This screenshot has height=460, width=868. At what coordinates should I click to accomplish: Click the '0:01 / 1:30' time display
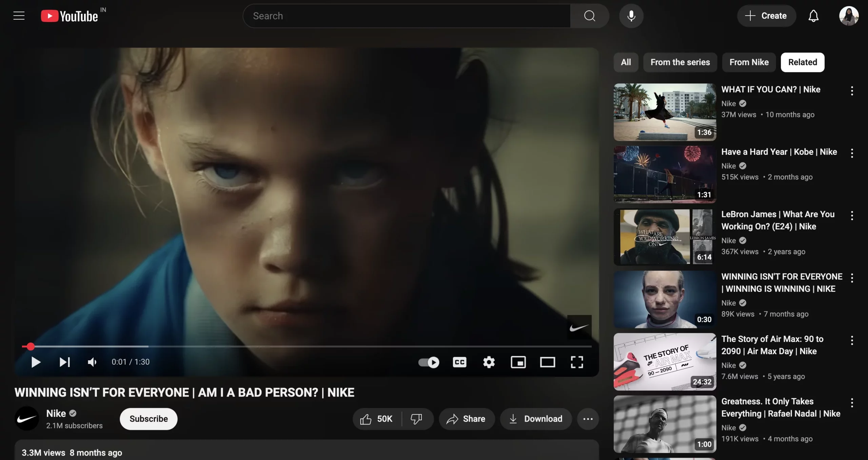131,362
